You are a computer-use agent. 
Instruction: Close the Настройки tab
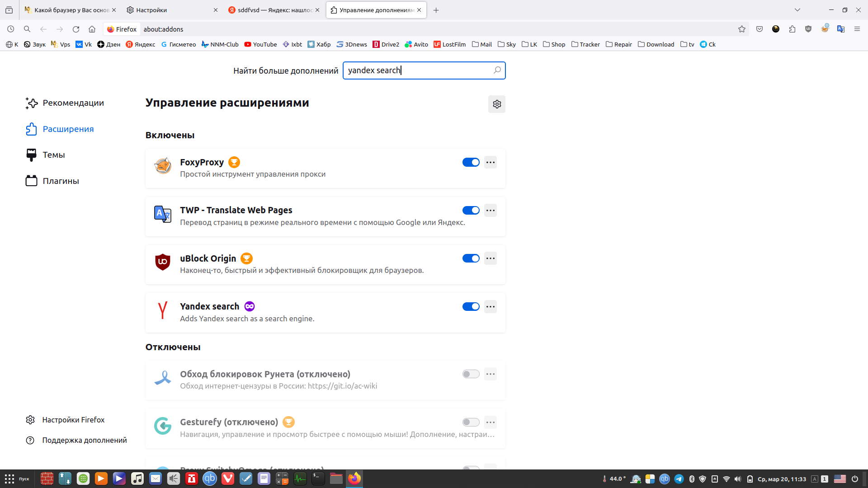point(216,10)
